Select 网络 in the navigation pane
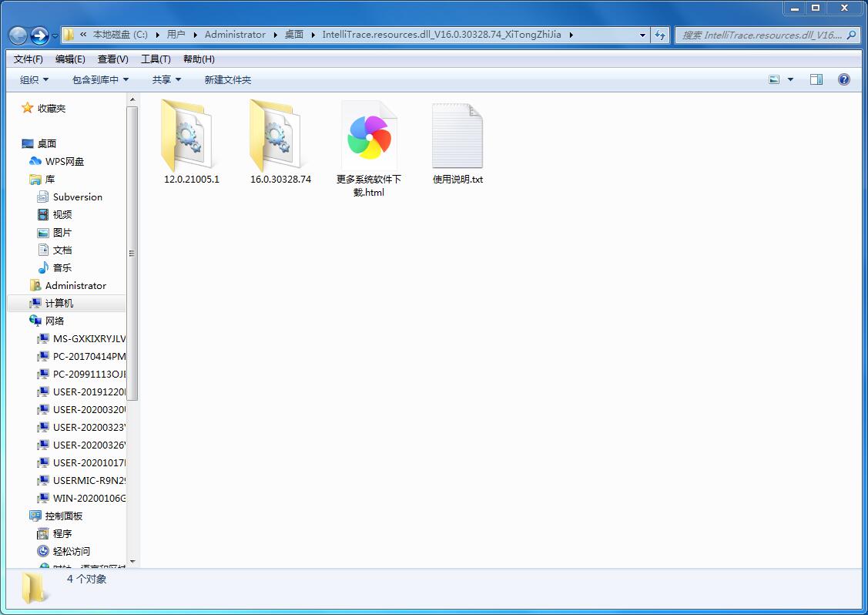Screen dimensions: 868x615 [54, 321]
